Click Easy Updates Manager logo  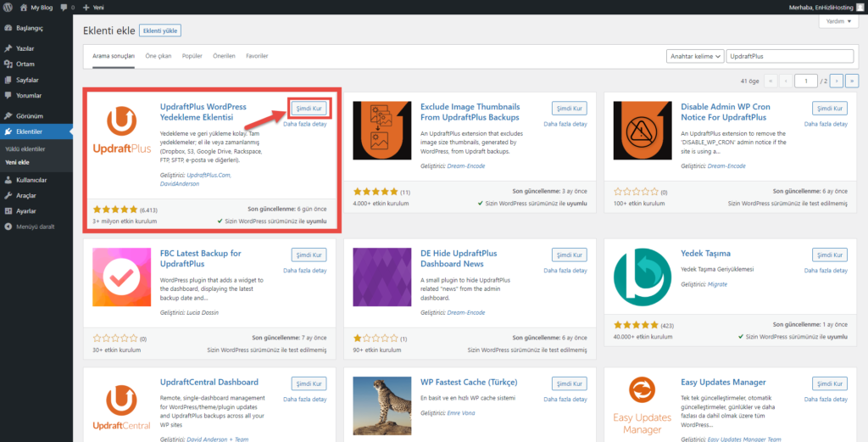(x=643, y=406)
